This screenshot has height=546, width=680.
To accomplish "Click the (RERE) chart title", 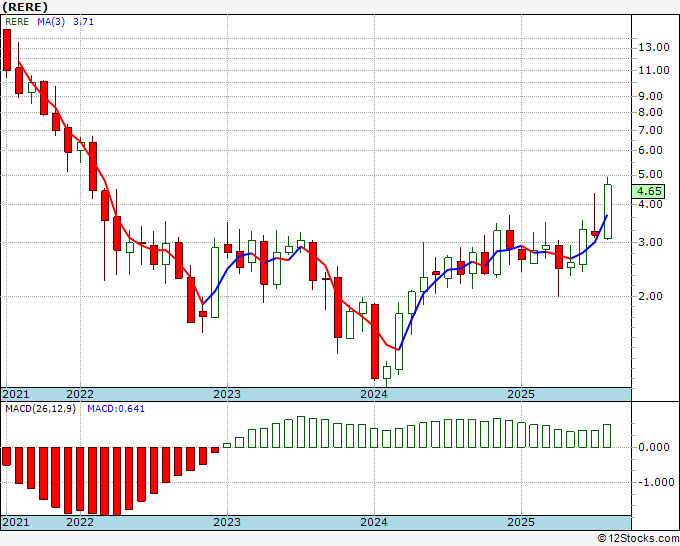I will pos(25,7).
